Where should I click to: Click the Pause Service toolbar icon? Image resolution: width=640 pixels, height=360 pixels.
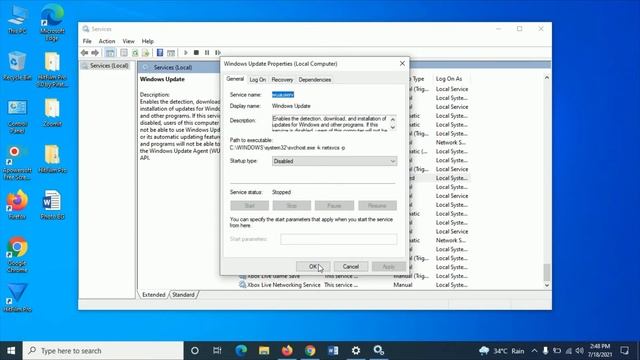click(x=207, y=53)
